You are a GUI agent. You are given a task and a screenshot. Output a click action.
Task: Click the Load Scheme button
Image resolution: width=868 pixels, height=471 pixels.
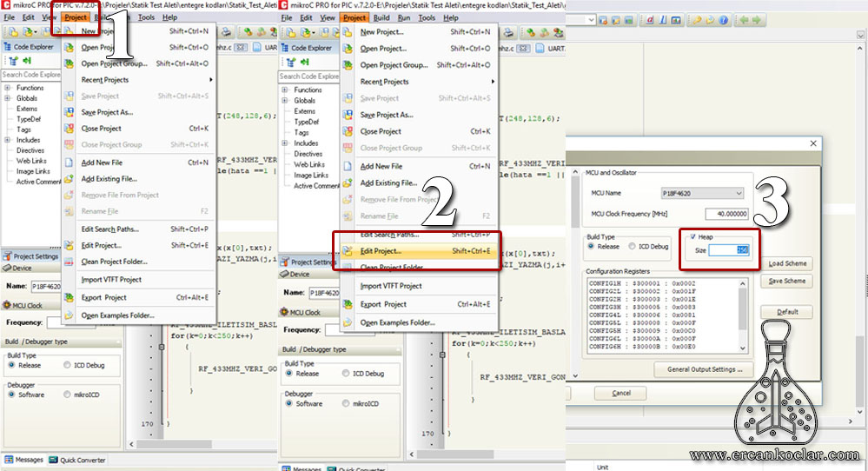coord(787,263)
